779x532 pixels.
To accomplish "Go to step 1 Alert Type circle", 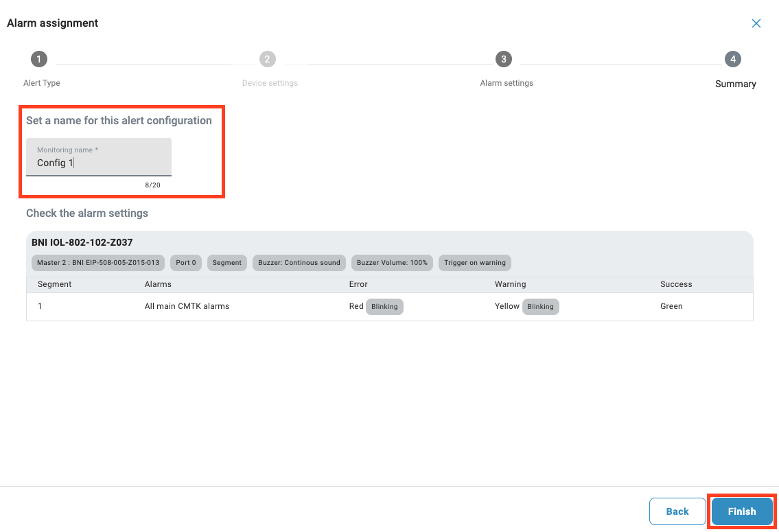I will (x=39, y=59).
